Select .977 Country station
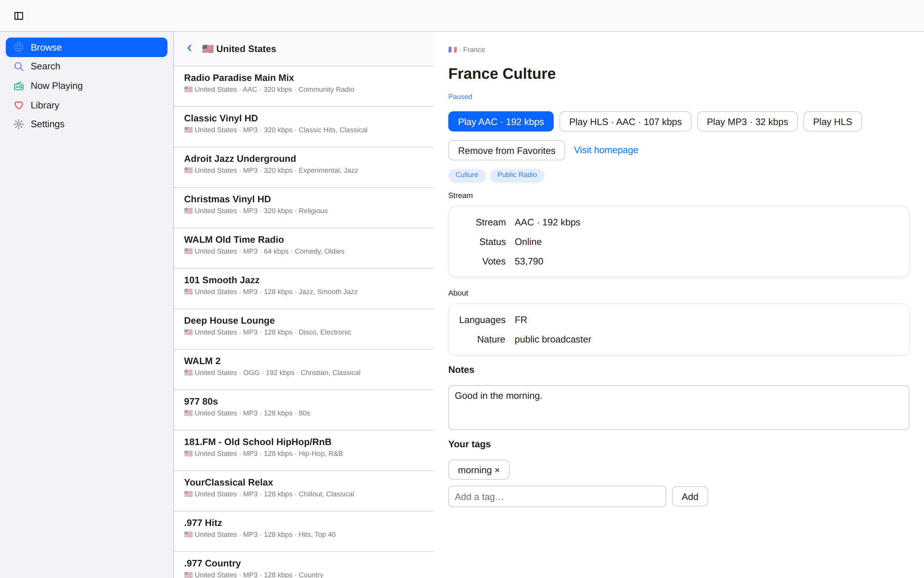Screen dimensions: 924x578 304,565
